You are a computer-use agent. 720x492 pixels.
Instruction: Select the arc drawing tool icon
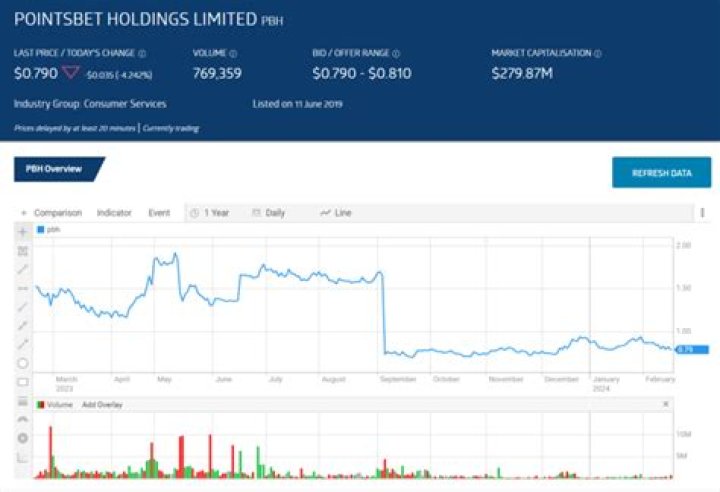click(22, 419)
